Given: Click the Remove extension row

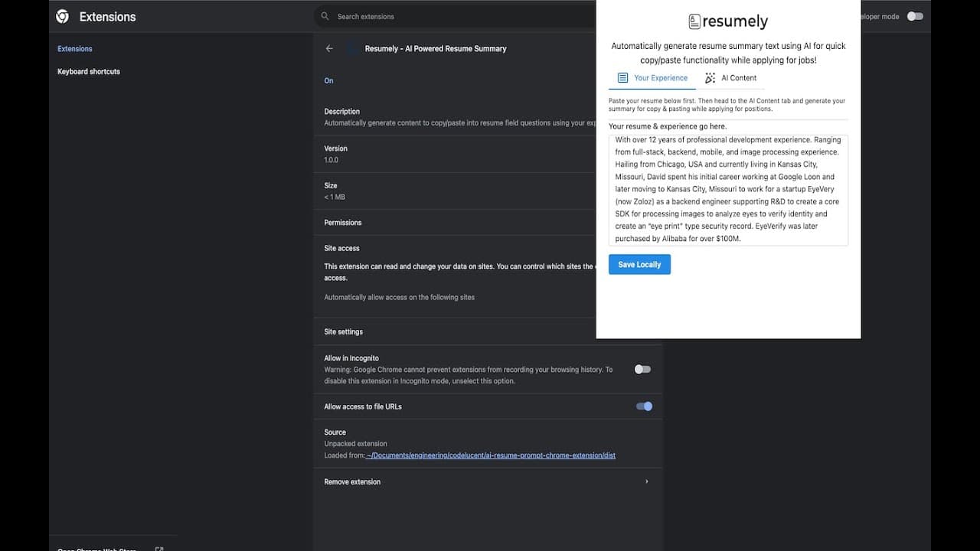Looking at the screenshot, I should [x=488, y=481].
